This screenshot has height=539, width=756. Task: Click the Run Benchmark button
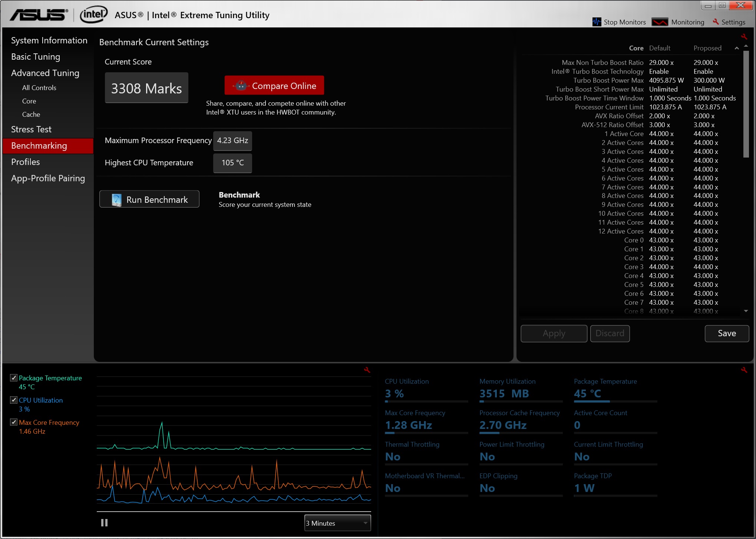click(x=149, y=199)
